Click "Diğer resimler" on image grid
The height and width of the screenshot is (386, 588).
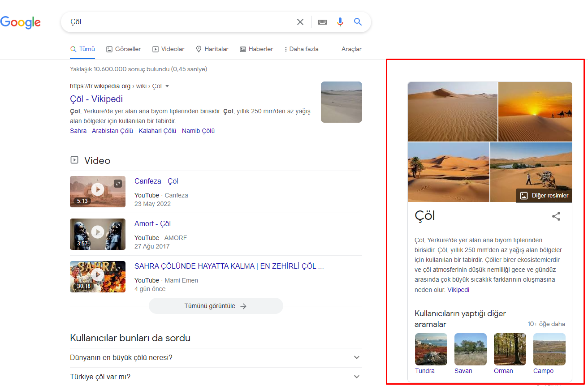pyautogui.click(x=544, y=196)
